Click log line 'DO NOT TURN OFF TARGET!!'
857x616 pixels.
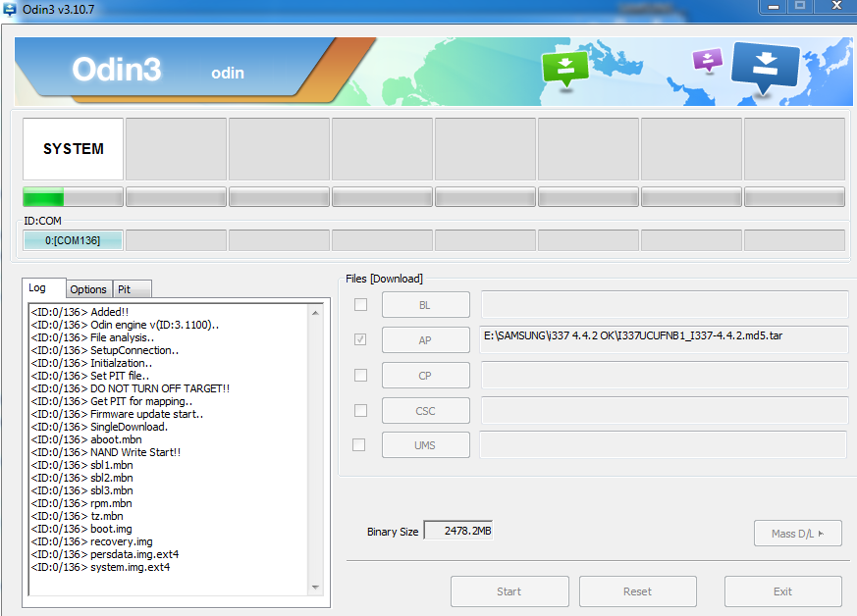tap(131, 388)
